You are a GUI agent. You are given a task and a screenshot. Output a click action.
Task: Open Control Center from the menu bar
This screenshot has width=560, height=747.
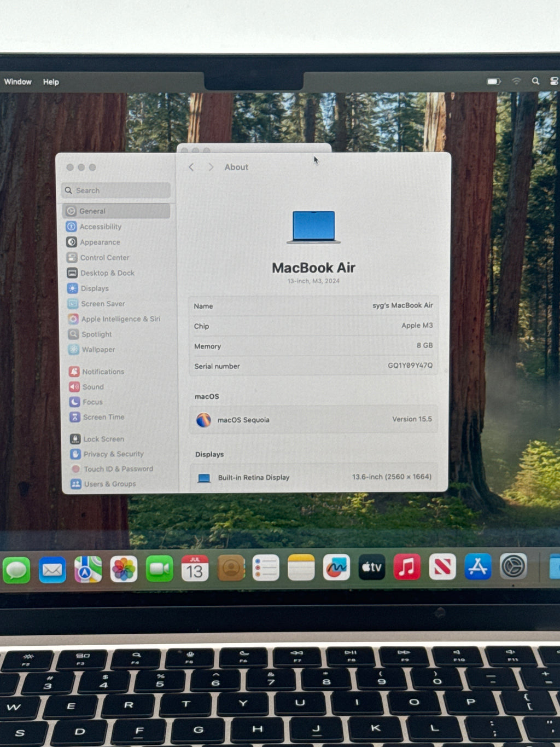554,81
